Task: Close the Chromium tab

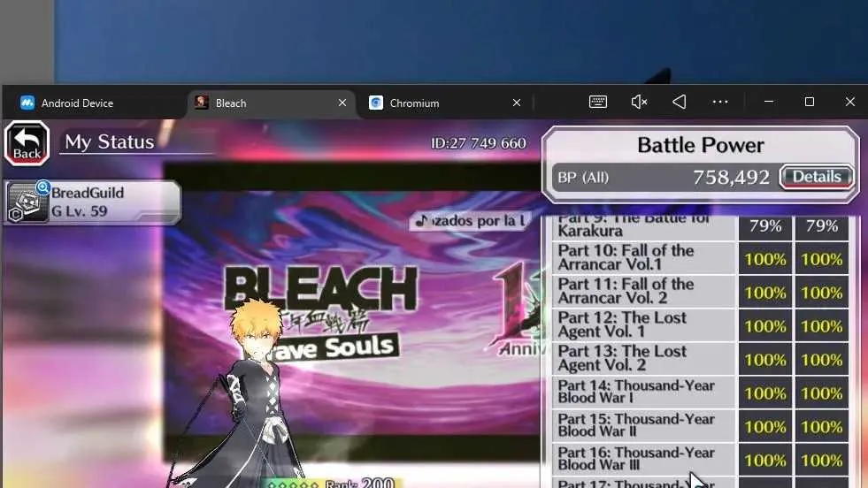Action: [x=517, y=103]
